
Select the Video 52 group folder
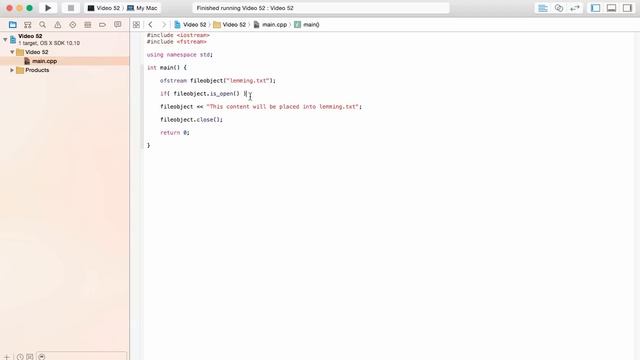pyautogui.click(x=64, y=52)
